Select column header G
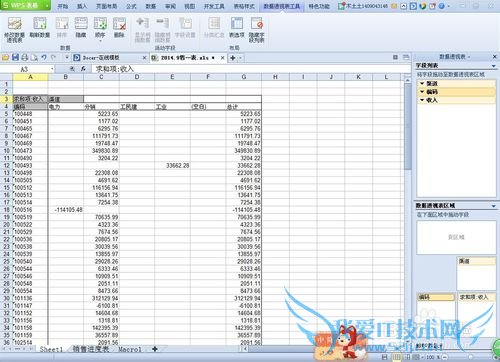This screenshot has height=362, width=500. [244, 77]
